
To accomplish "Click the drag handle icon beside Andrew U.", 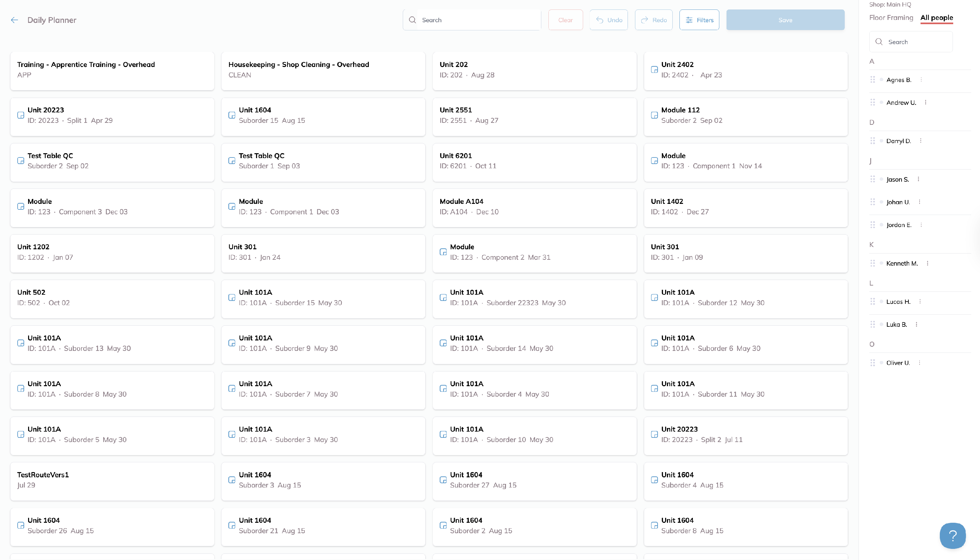I will (x=872, y=102).
